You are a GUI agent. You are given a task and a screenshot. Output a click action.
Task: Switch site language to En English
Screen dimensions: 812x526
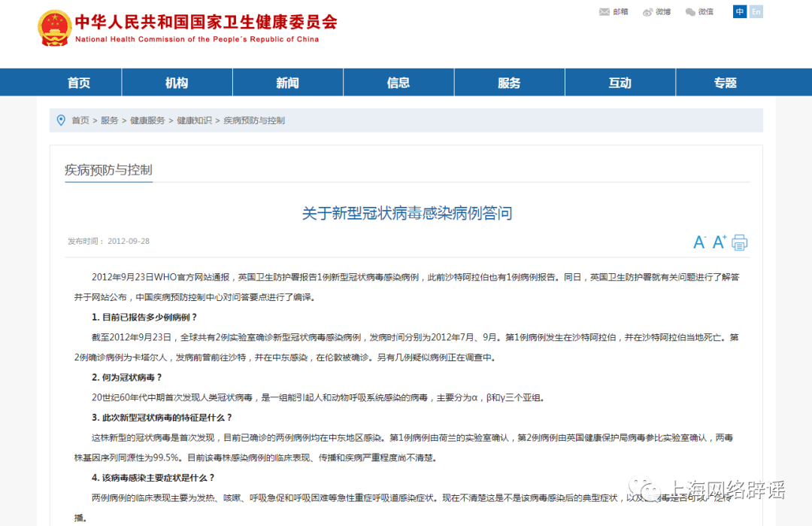(756, 12)
